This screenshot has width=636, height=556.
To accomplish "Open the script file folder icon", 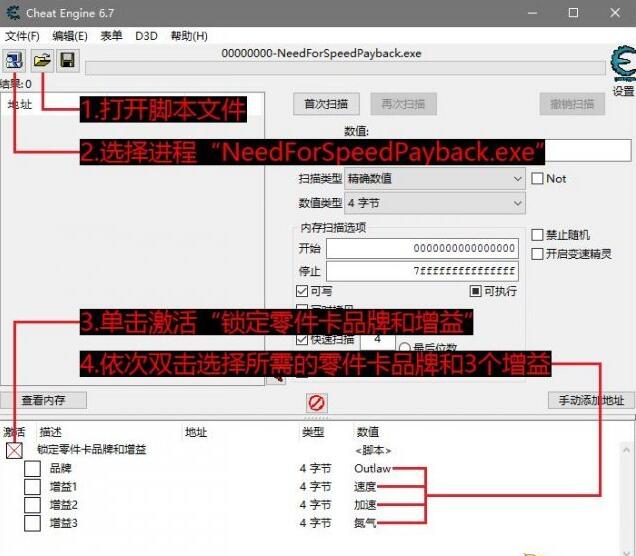I will click(42, 61).
